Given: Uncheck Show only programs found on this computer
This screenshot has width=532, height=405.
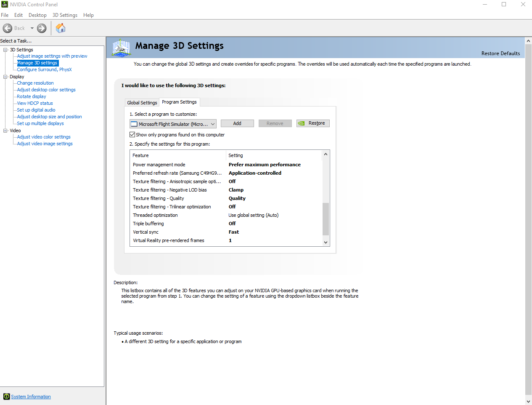Looking at the screenshot, I should click(132, 135).
